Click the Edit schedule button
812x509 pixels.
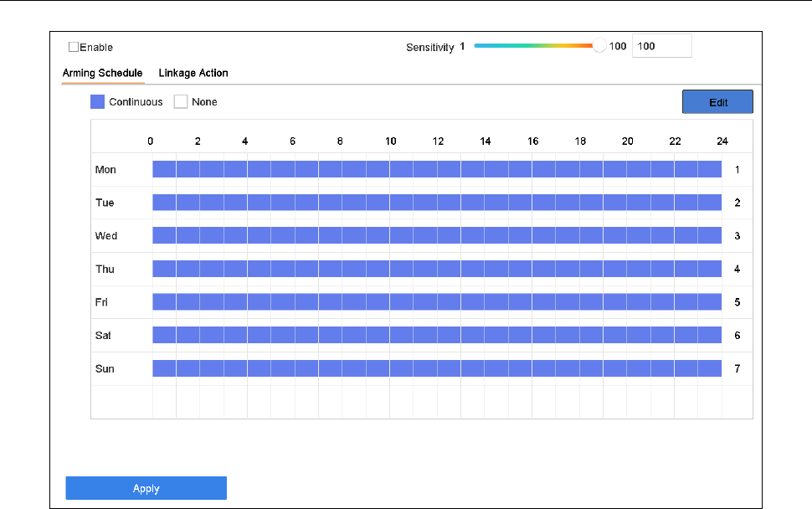[717, 102]
